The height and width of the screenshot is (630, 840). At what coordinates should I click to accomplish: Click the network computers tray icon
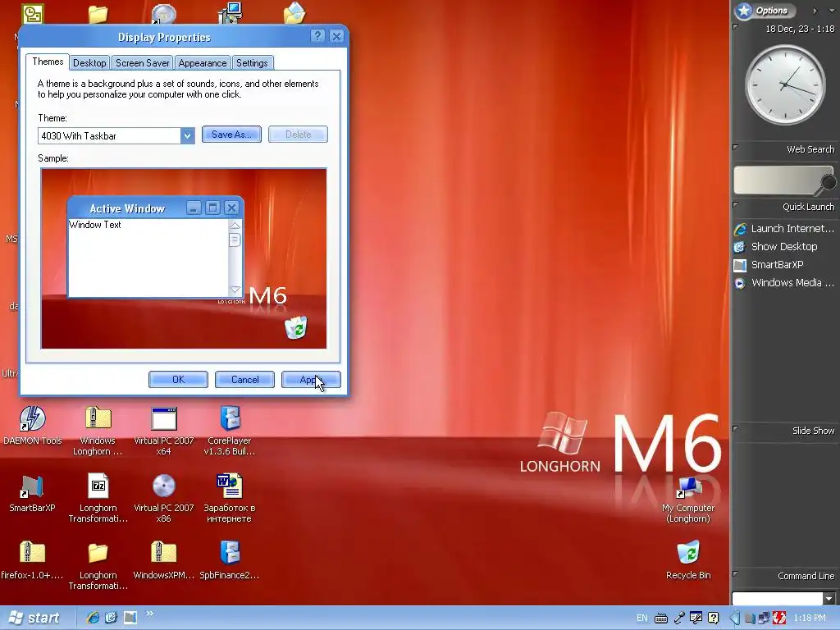tap(764, 619)
